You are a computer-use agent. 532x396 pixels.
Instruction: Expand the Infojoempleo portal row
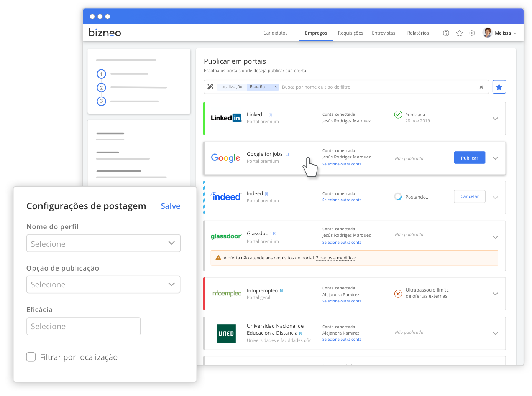[x=495, y=294]
